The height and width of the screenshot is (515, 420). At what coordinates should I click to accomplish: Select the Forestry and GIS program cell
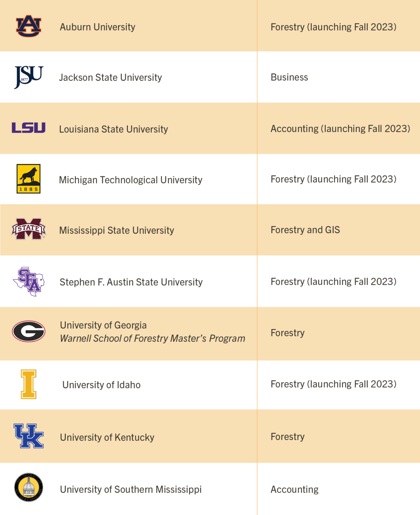pyautogui.click(x=305, y=230)
